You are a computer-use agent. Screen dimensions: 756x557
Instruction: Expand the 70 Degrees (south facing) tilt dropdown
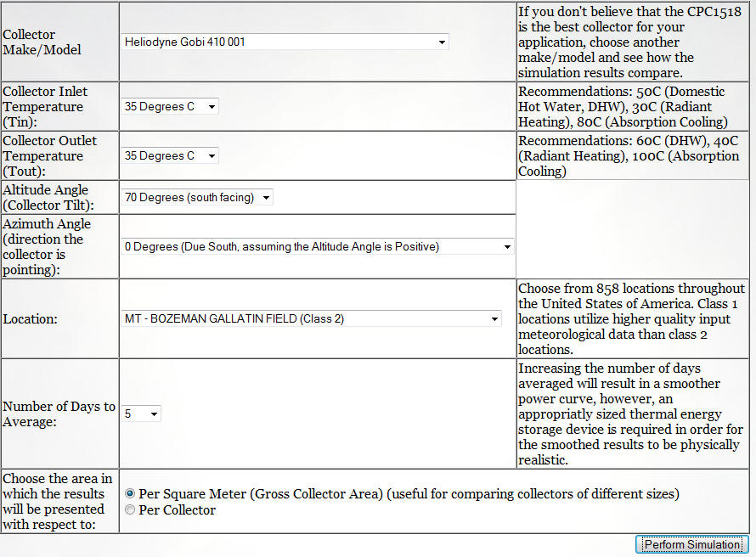(197, 197)
